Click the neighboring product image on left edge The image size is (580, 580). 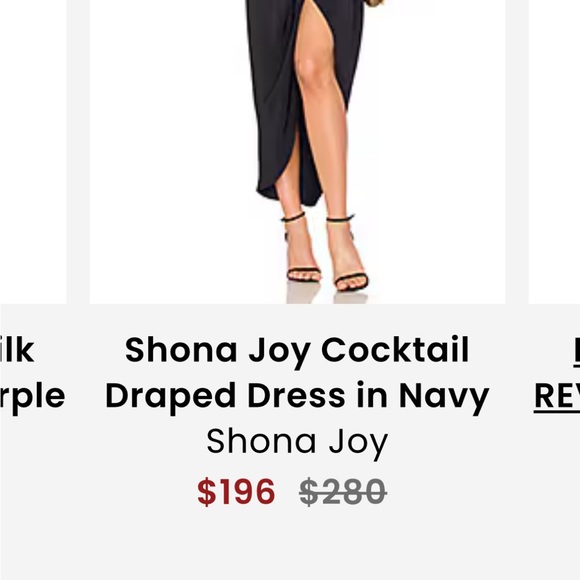pos(33,152)
